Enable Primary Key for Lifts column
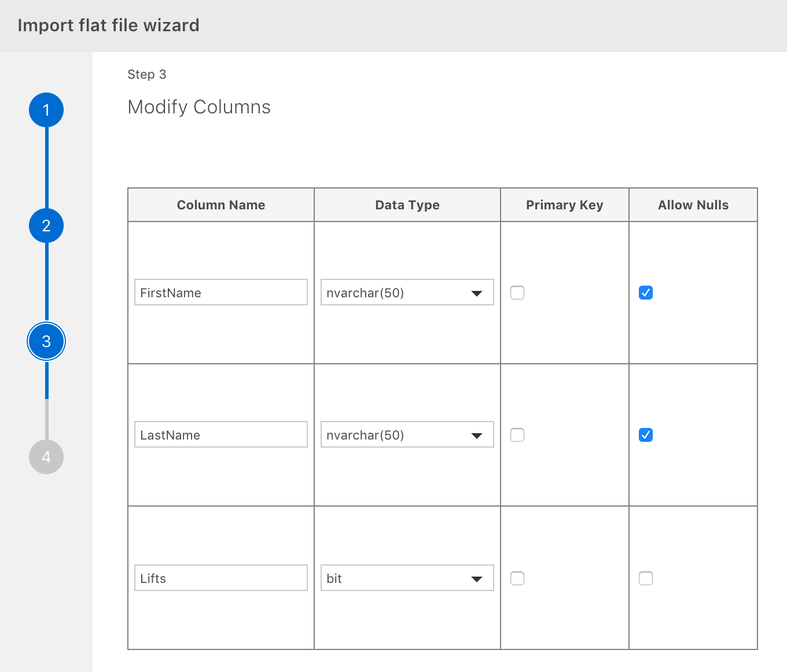The image size is (787, 672). [x=517, y=578]
